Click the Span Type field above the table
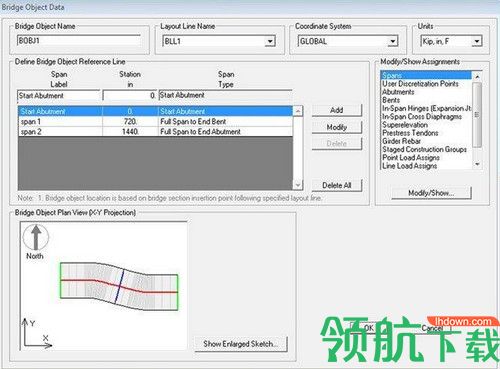 pyautogui.click(x=225, y=95)
